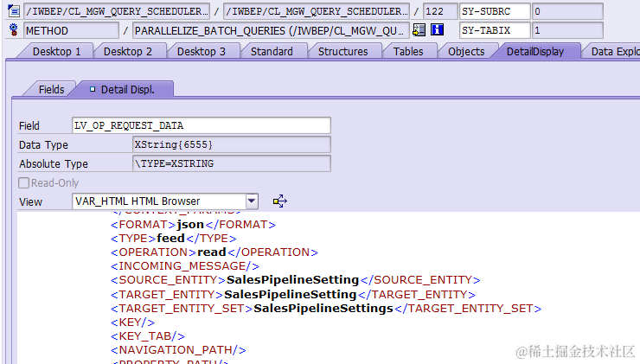
Task: Click the Field input LV_OP_REQUEST_DATA
Action: click(202, 125)
